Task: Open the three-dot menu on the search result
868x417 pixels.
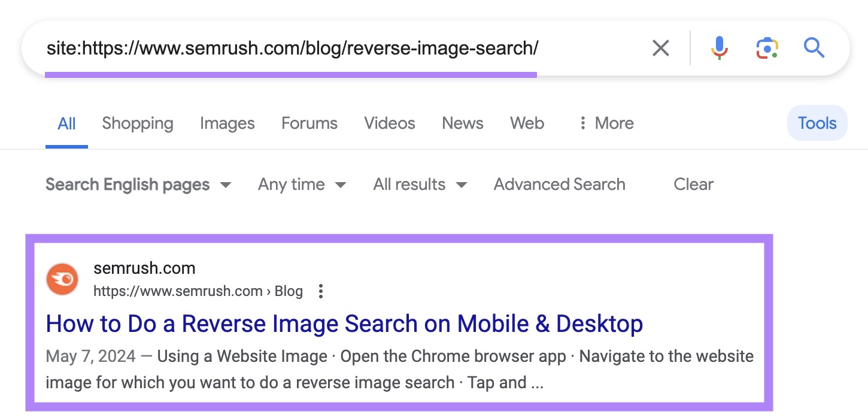Action: point(321,291)
